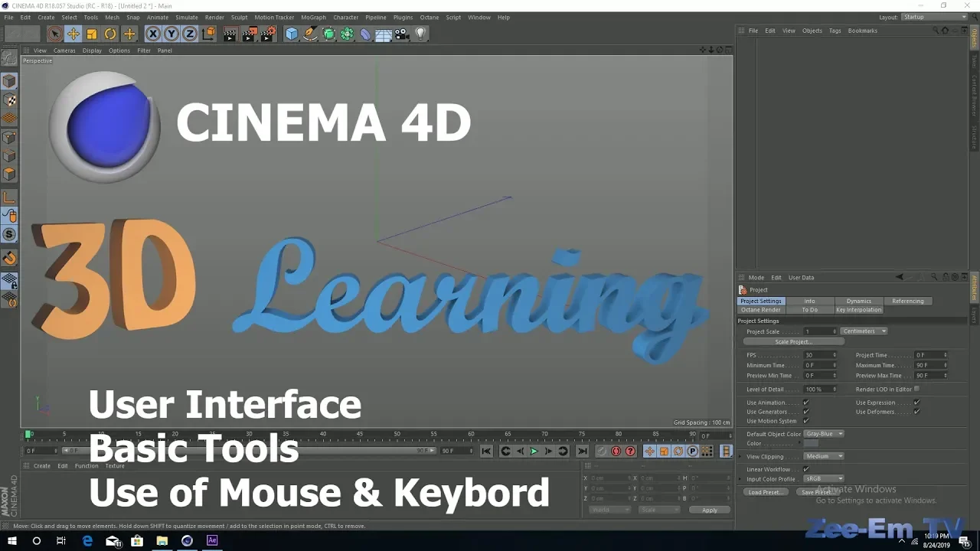The height and width of the screenshot is (551, 980).
Task: Open the Scale dropdown in coordinates panel
Action: tap(659, 510)
